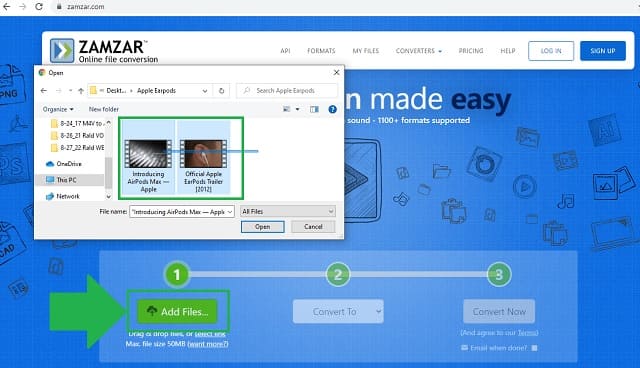Viewport: 640px width, 368px height.
Task: Select Network in the navigation pane
Action: click(63, 196)
